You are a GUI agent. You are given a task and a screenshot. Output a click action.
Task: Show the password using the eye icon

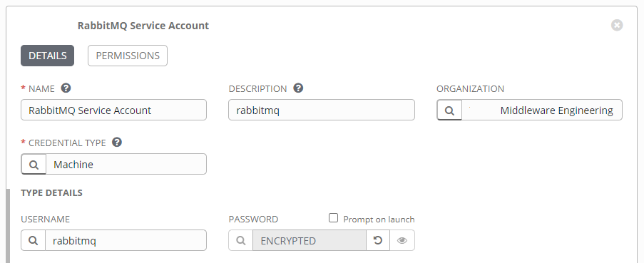tap(402, 240)
